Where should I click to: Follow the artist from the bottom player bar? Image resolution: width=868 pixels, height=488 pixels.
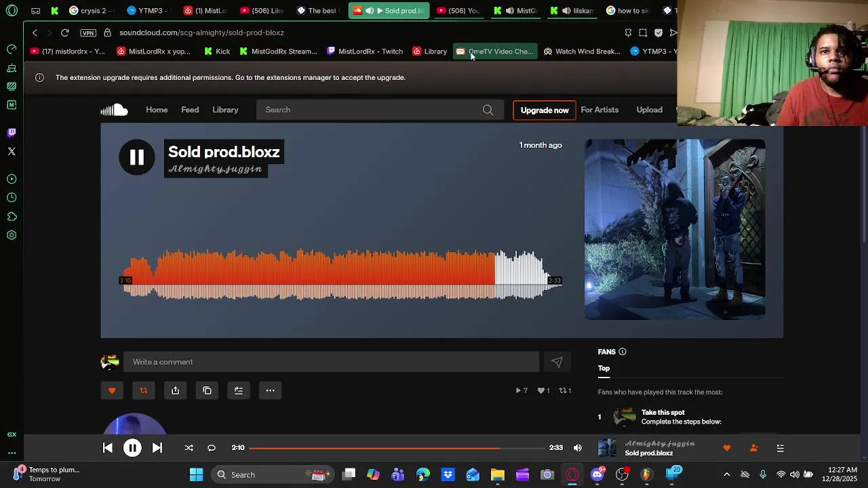(x=753, y=448)
